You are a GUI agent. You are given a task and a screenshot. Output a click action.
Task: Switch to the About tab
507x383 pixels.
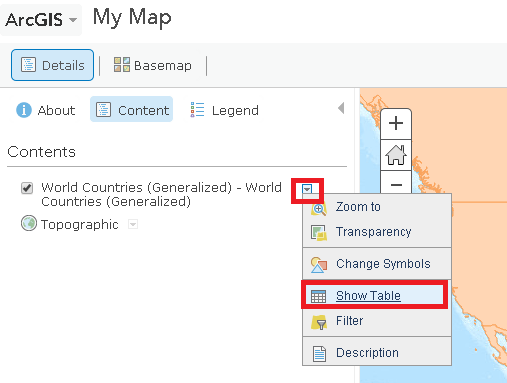pos(46,110)
